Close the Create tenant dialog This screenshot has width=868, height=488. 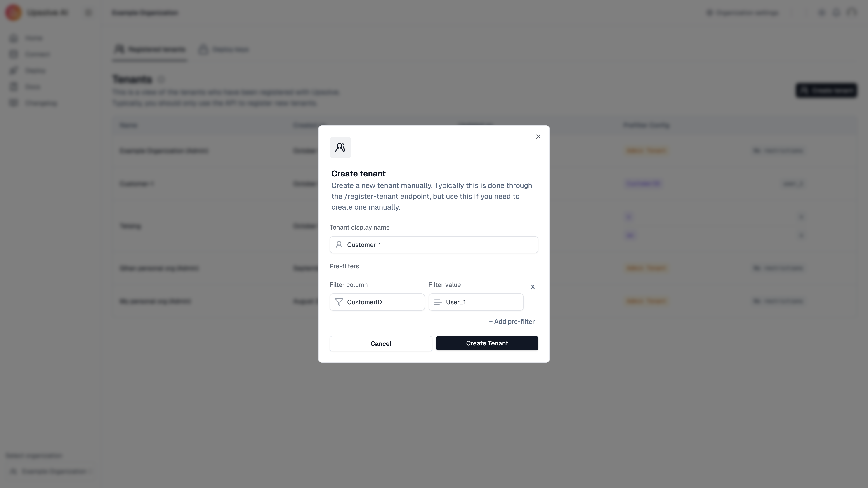[538, 137]
